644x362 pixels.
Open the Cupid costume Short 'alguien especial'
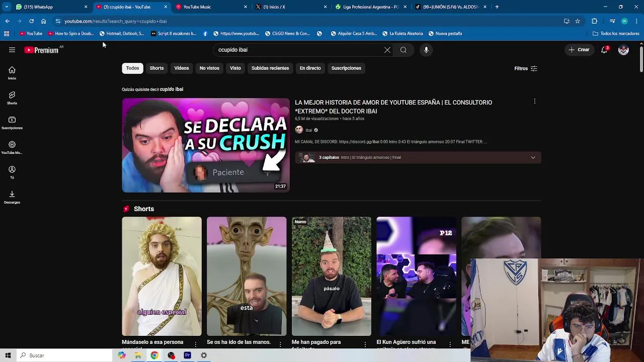click(x=162, y=276)
